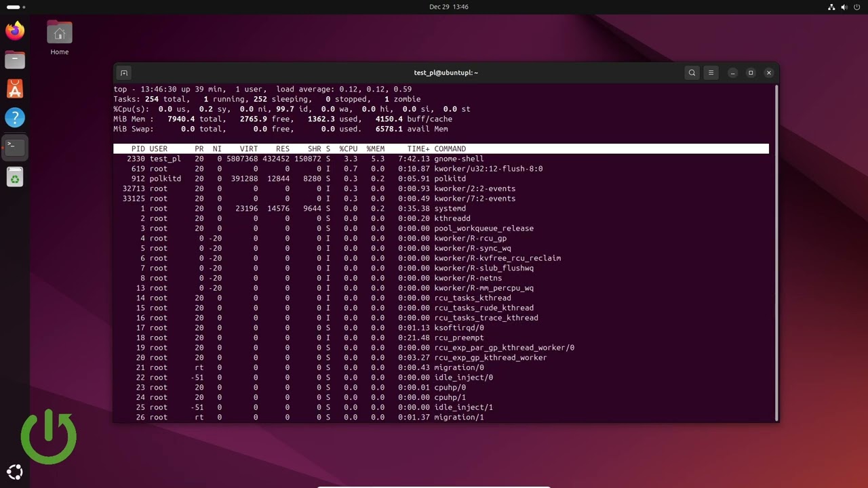Open the Activities overview from the top-left pill

click(x=16, y=7)
